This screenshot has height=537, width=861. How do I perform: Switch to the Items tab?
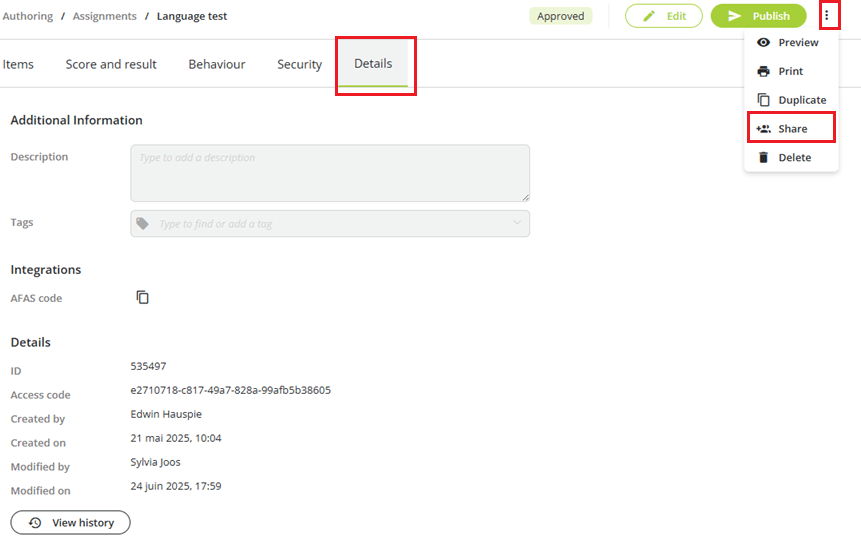[x=18, y=64]
